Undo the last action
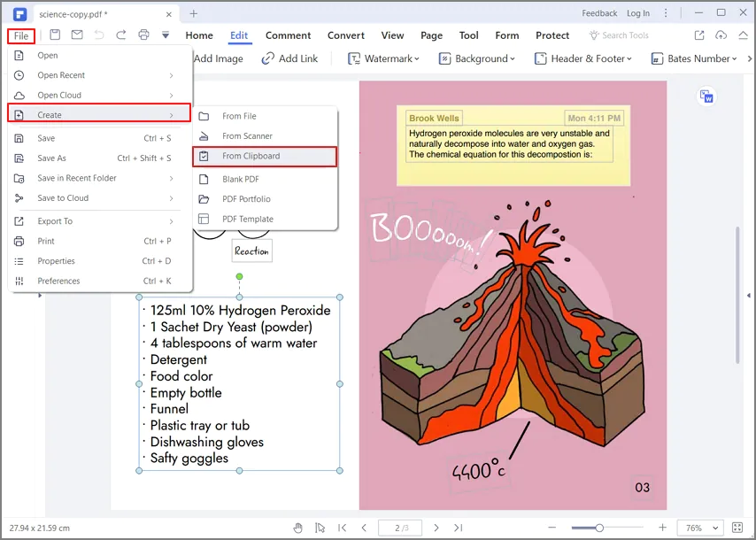 pos(99,34)
